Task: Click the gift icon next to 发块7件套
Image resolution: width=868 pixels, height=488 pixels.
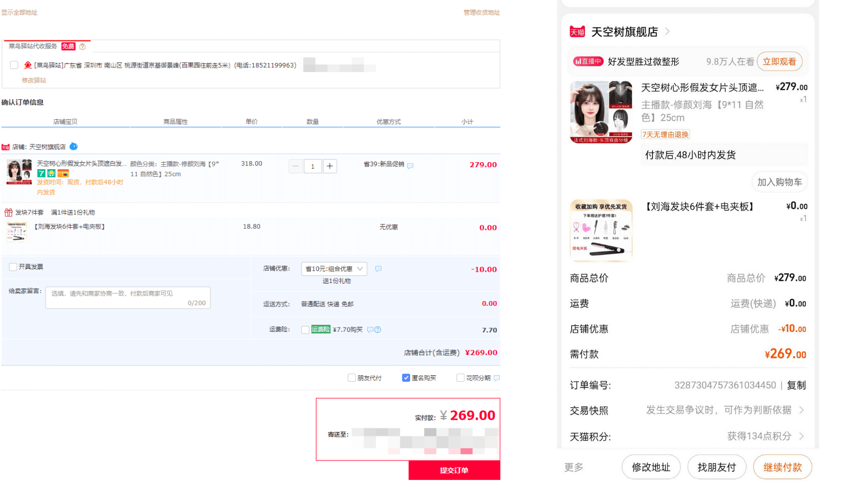Action: [x=8, y=211]
